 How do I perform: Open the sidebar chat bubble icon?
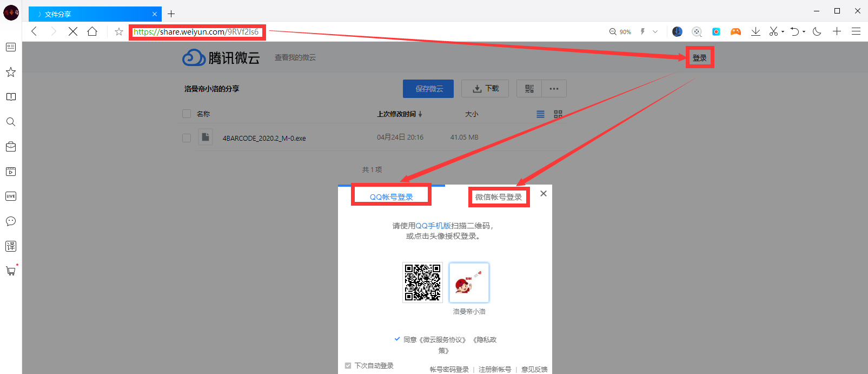coord(11,221)
